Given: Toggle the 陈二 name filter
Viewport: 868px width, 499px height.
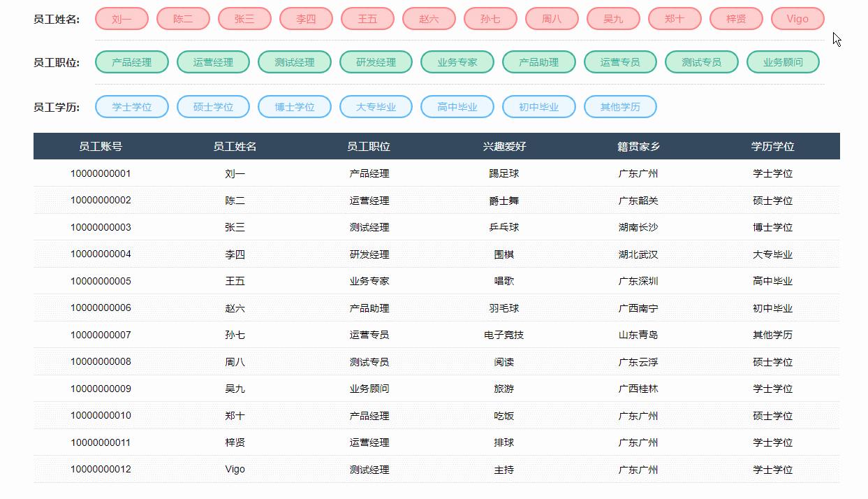Looking at the screenshot, I should click(182, 19).
